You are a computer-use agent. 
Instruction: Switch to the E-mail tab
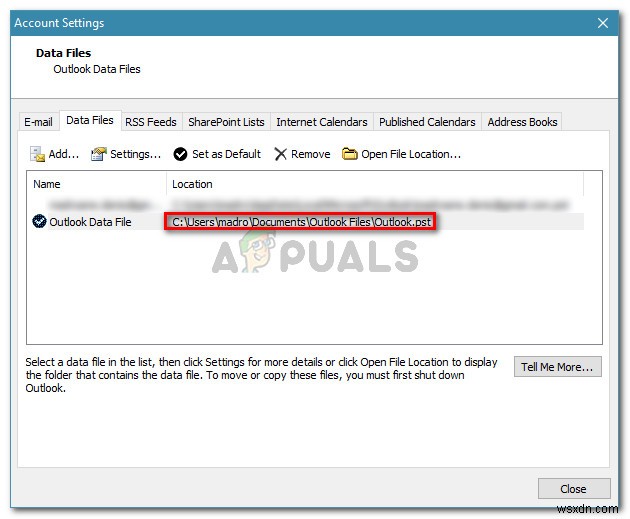(38, 122)
